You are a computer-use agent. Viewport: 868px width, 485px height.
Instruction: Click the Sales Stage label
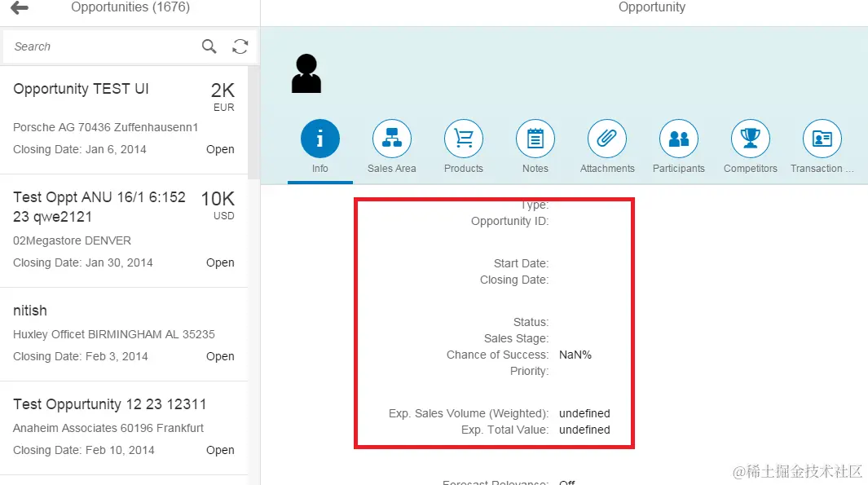517,338
